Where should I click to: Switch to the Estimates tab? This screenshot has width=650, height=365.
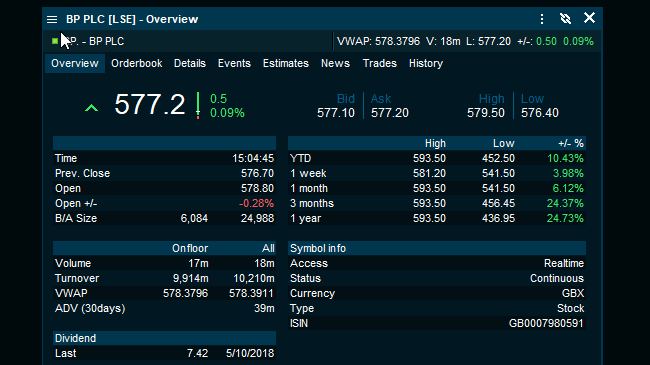(x=286, y=63)
